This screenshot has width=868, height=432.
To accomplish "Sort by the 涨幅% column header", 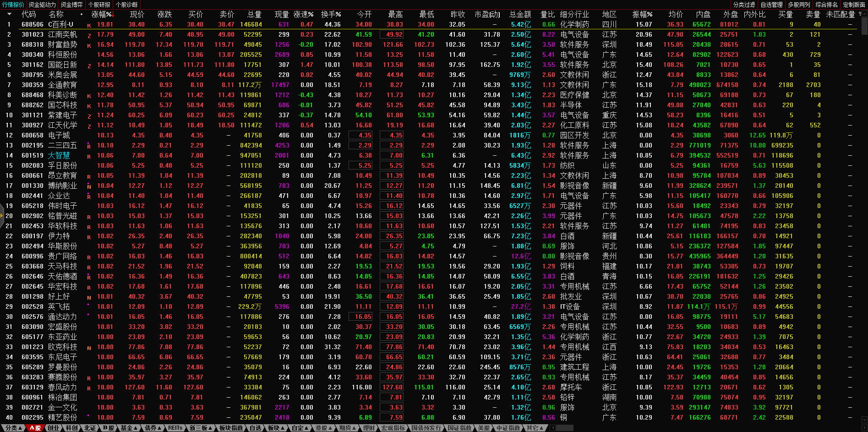I will tap(102, 14).
